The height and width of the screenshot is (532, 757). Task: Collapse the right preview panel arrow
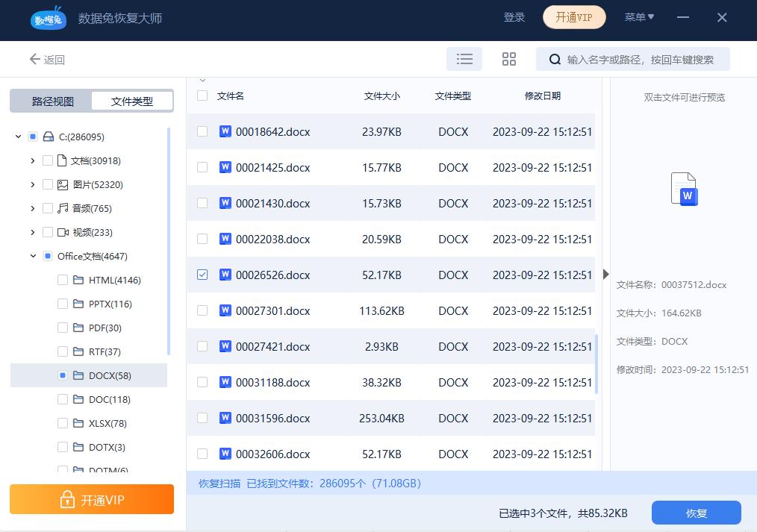point(605,274)
